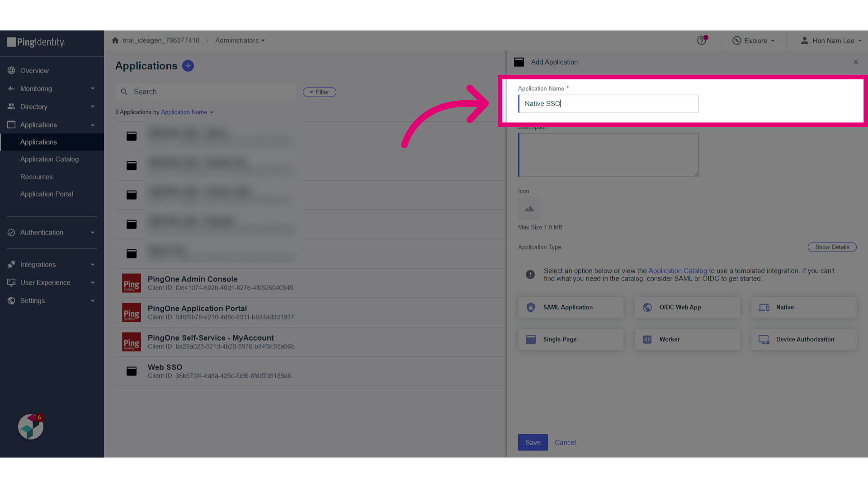
Task: Click the Native devices icon
Action: (x=764, y=307)
